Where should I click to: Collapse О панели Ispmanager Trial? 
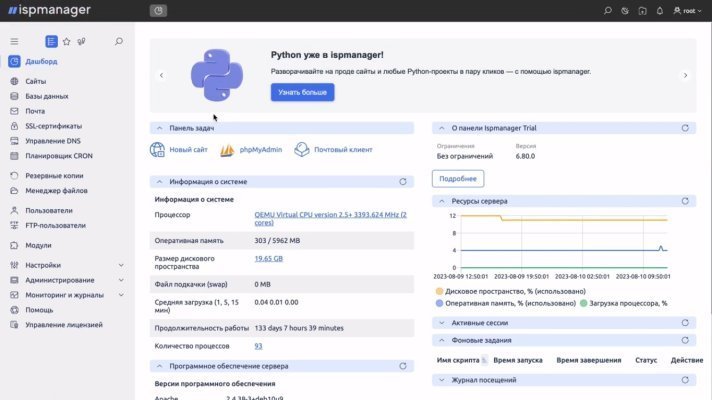tap(441, 128)
